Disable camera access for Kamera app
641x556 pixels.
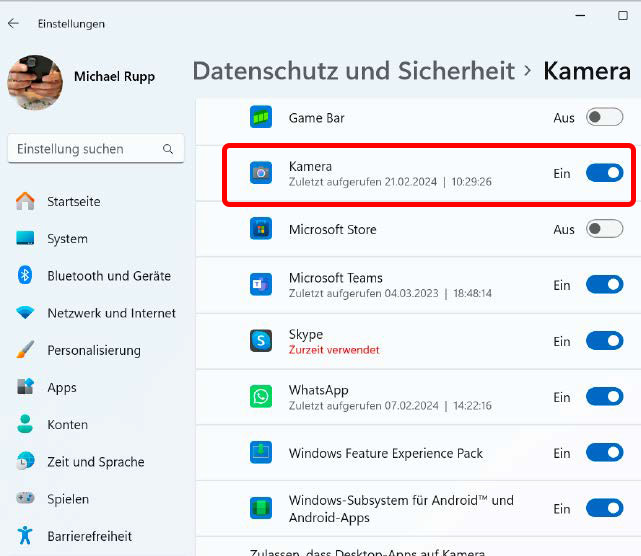point(605,173)
